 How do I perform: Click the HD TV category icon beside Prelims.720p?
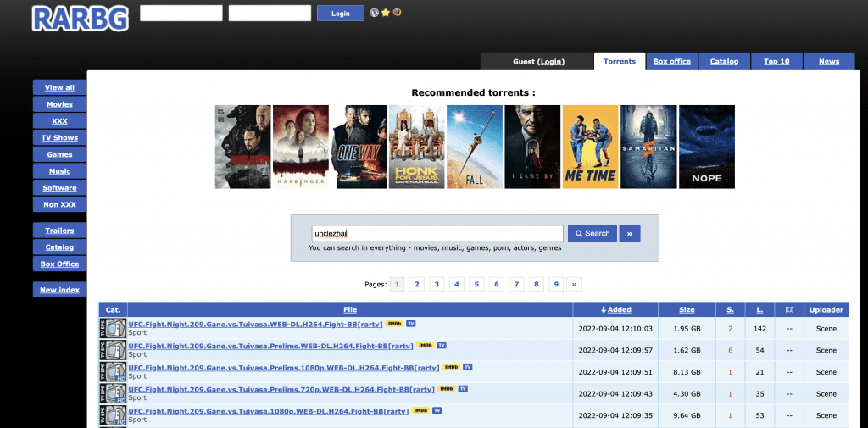113,393
